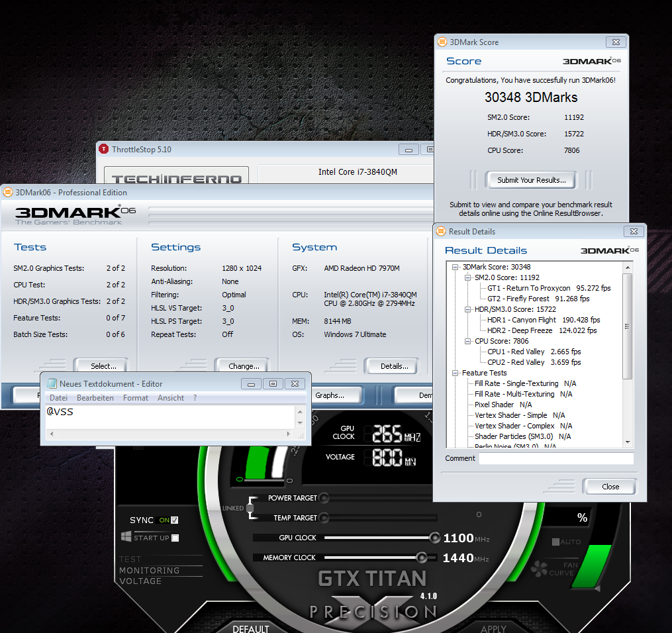Click the TEMP TARGET slider knob
The image size is (672, 633).
tap(324, 518)
